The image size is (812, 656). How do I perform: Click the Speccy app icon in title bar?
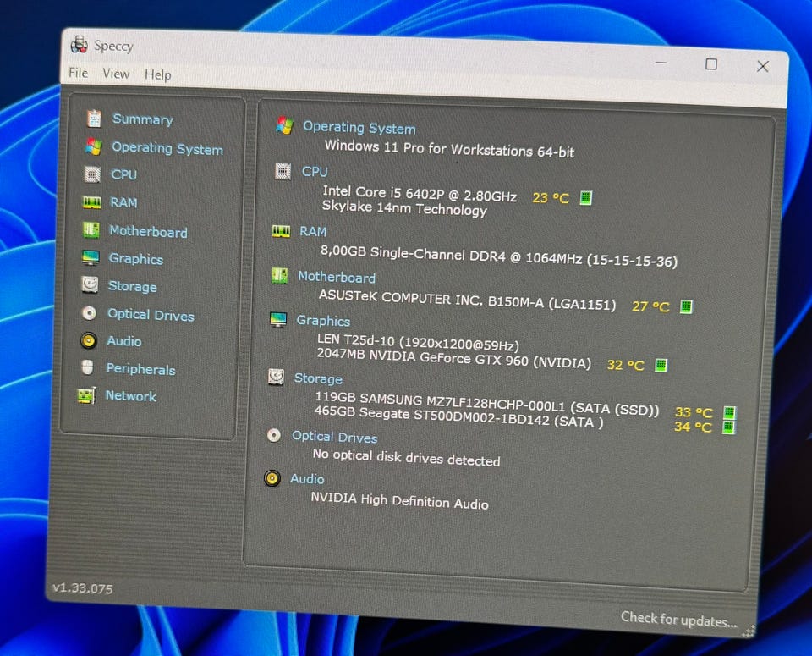pos(80,45)
